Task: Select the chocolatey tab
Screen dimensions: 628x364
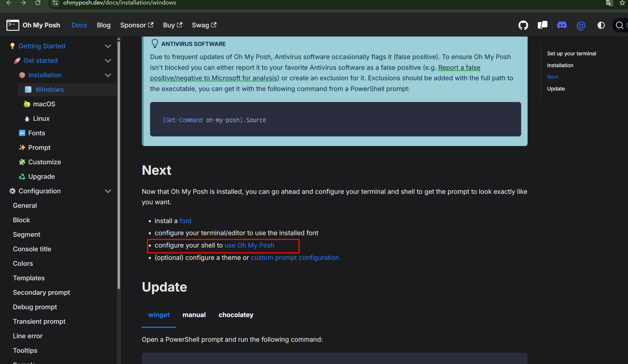Action: (x=236, y=315)
